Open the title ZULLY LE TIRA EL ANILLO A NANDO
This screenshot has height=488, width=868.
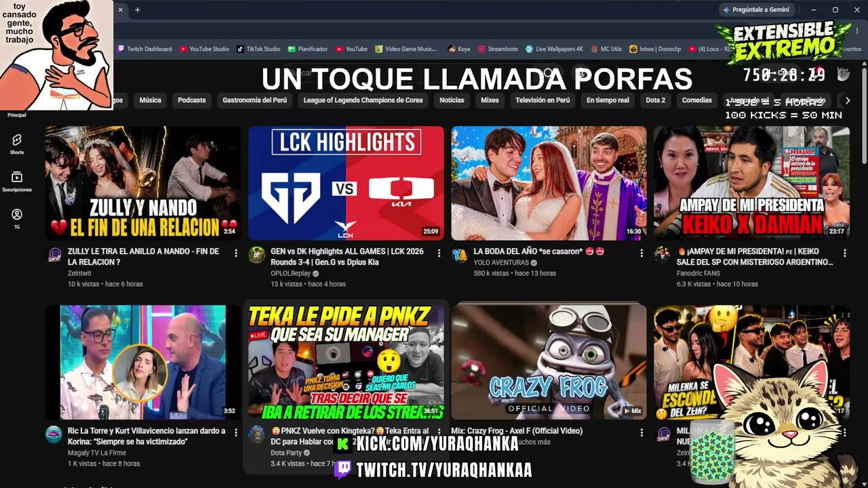(143, 257)
